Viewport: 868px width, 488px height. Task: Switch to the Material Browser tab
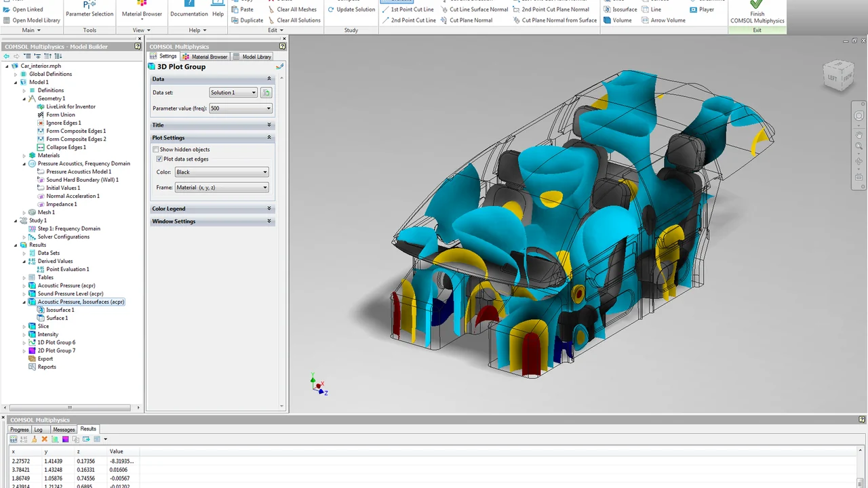(205, 57)
